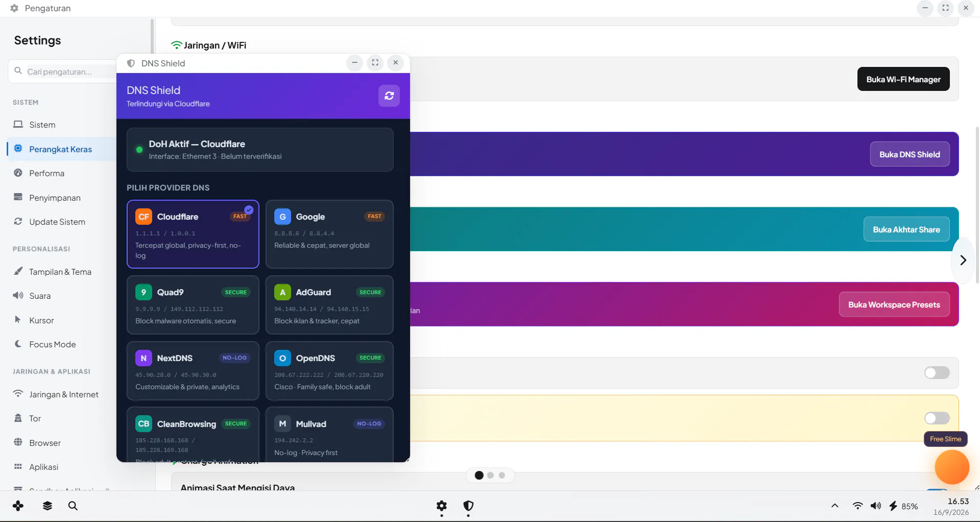Click the right chevron arrow at the page edge

[963, 260]
